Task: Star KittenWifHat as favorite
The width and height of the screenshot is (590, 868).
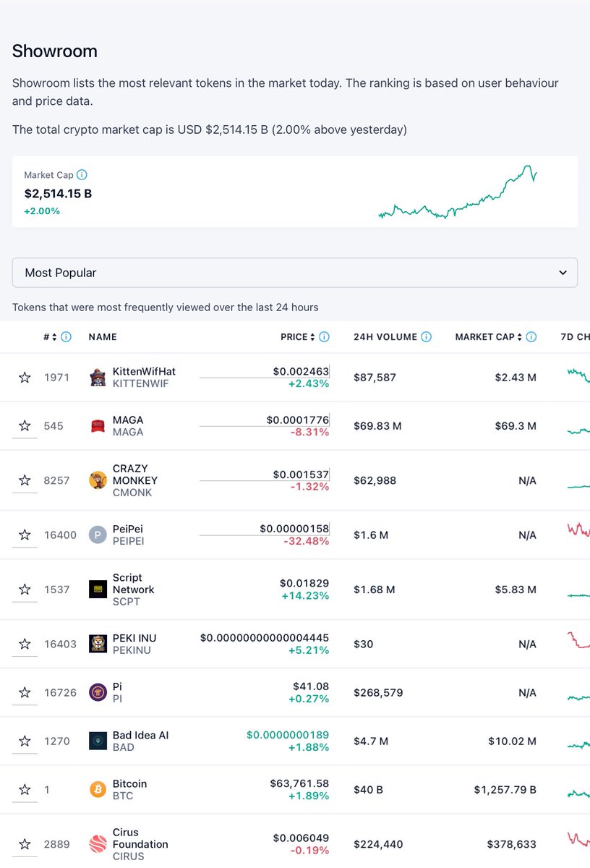Action: coord(25,378)
